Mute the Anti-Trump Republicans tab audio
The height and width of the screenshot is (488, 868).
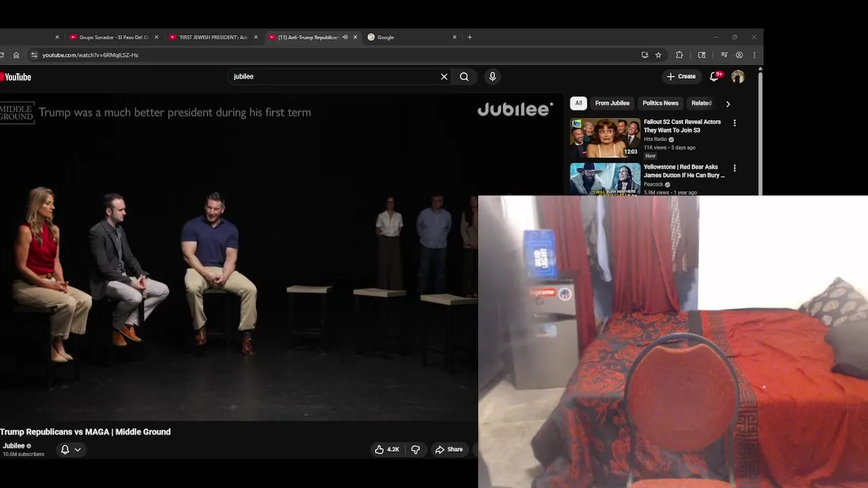click(x=345, y=37)
